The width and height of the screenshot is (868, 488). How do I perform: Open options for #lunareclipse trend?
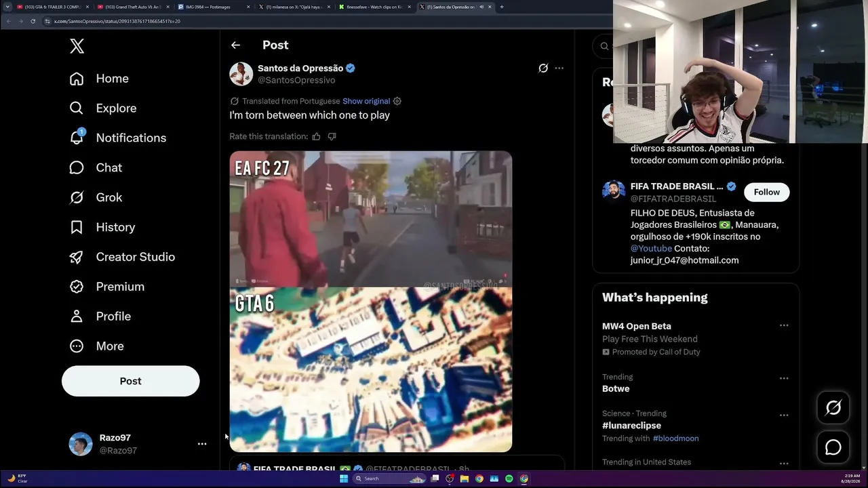(784, 415)
